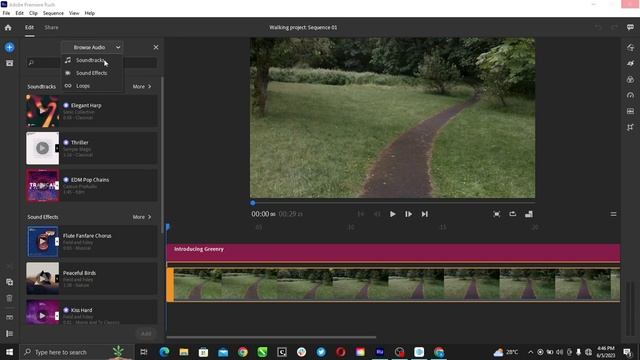
Task: Open the Help menu
Action: (x=89, y=13)
